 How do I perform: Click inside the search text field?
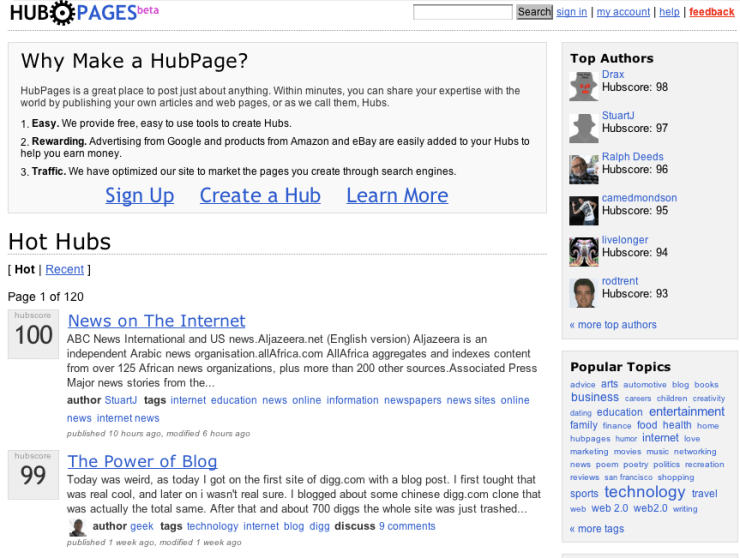click(x=462, y=12)
